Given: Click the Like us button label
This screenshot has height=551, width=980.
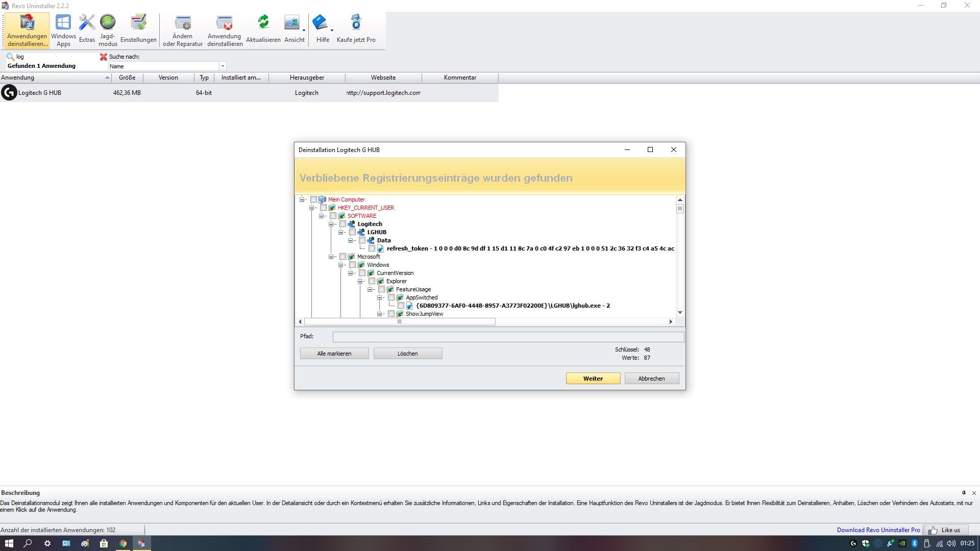Looking at the screenshot, I should (951, 530).
